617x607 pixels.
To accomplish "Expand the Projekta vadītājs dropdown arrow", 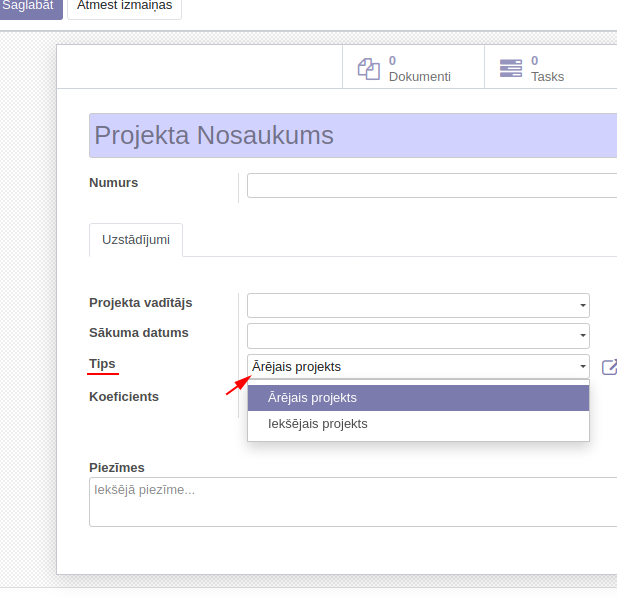I will 582,306.
